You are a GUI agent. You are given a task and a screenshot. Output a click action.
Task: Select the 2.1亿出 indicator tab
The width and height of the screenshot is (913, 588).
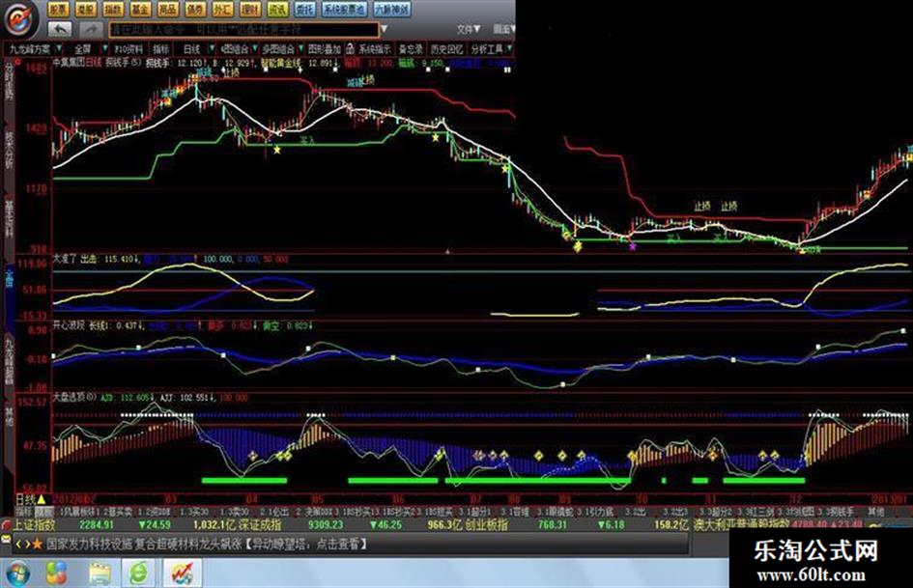point(274,512)
